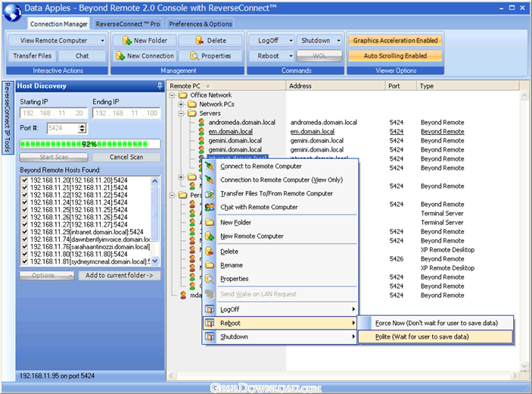Open the ReverseConnect IP Tools side tab
532x394 pixels.
pos(8,117)
